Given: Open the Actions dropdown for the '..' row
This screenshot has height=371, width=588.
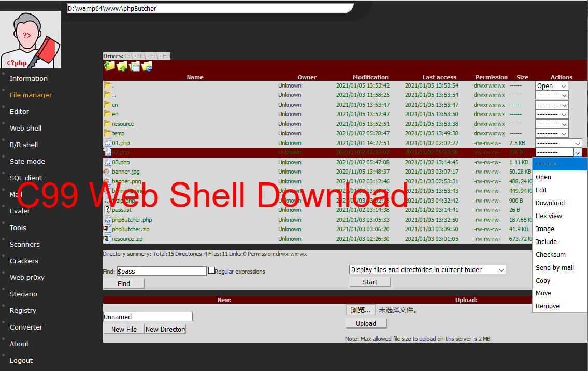Looking at the screenshot, I should click(x=552, y=95).
